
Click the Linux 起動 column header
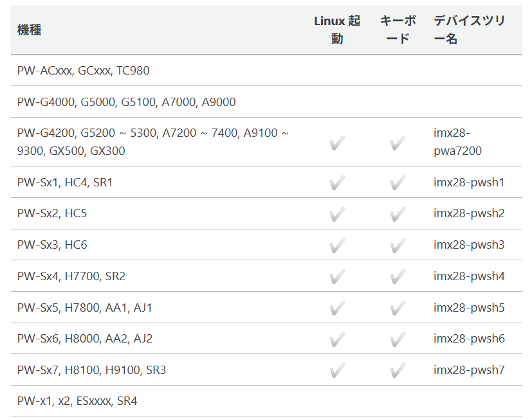(337, 30)
